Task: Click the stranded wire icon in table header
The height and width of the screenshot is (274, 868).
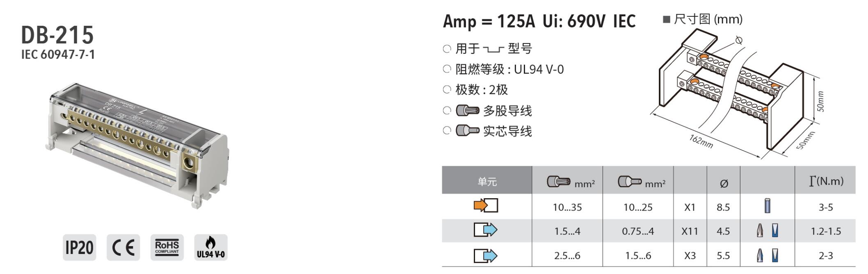Action: click(559, 181)
